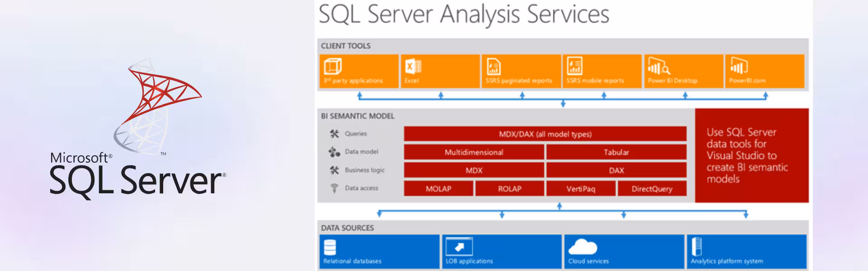Click the Microsoft SQL Server logo sail
Viewport: 868px width, 271px height.
(x=158, y=106)
